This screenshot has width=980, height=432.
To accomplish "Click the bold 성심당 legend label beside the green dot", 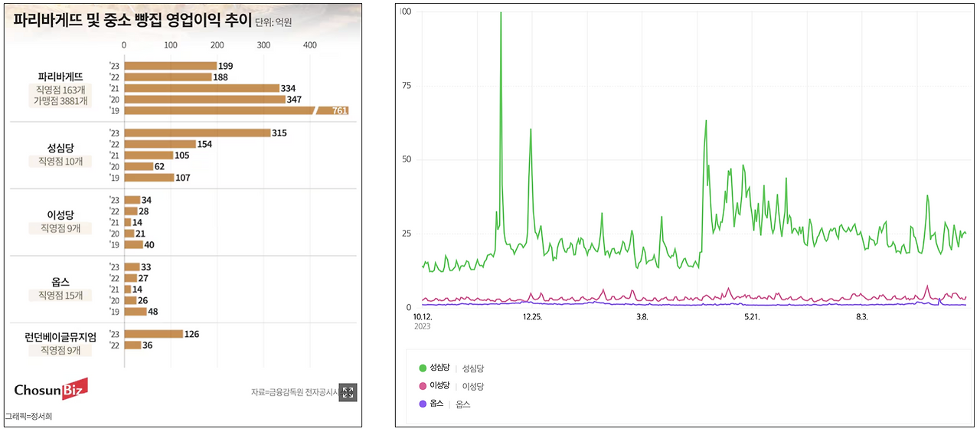I will 440,368.
